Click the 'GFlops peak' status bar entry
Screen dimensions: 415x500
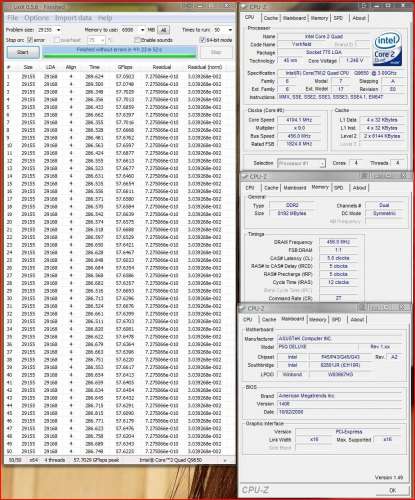[x=96, y=460]
